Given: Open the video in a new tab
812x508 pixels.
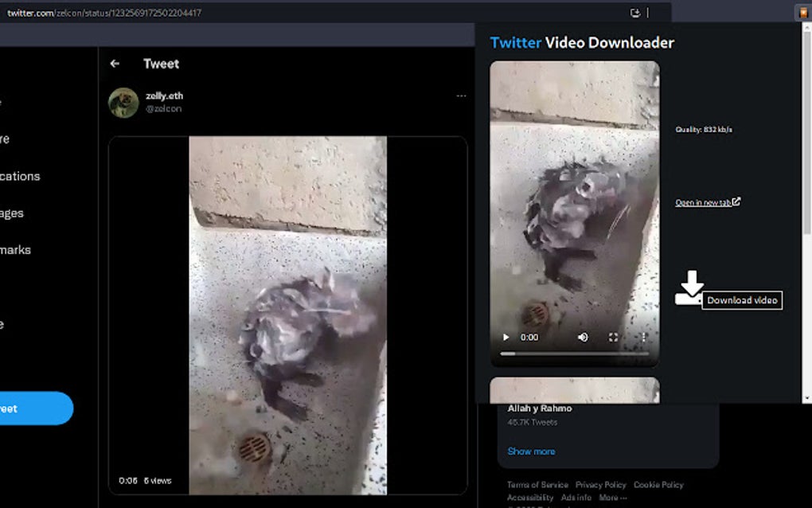Looking at the screenshot, I should click(703, 202).
